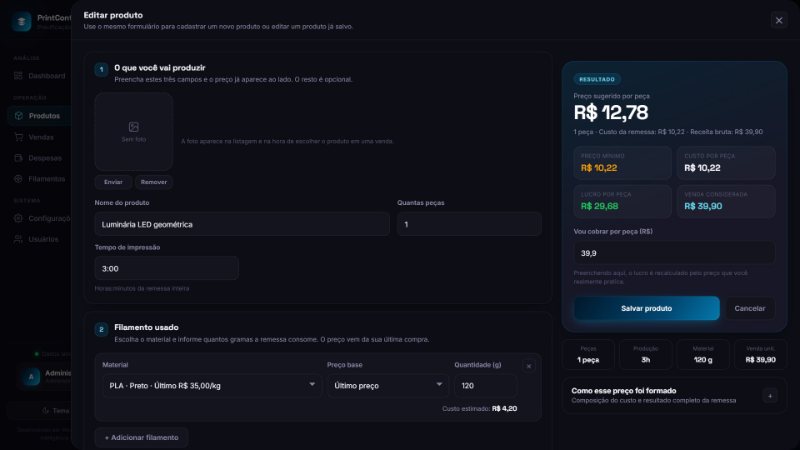This screenshot has width=800, height=450.
Task: Focus the Quantidade (g) field
Action: [486, 386]
